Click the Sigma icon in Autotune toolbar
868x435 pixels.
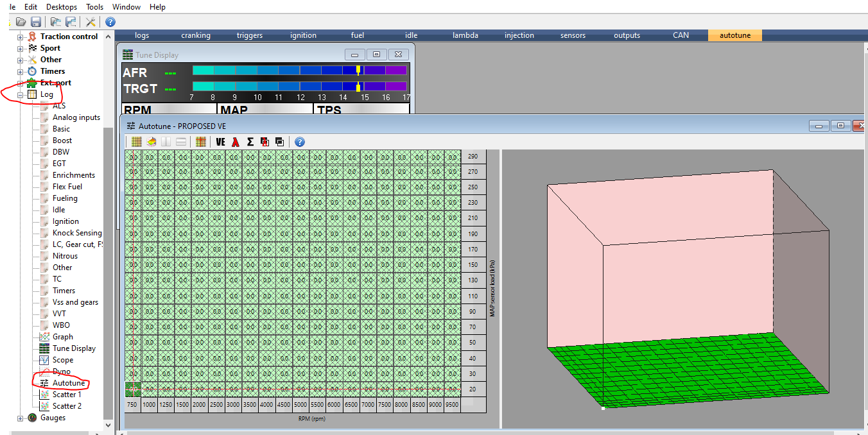tap(250, 142)
